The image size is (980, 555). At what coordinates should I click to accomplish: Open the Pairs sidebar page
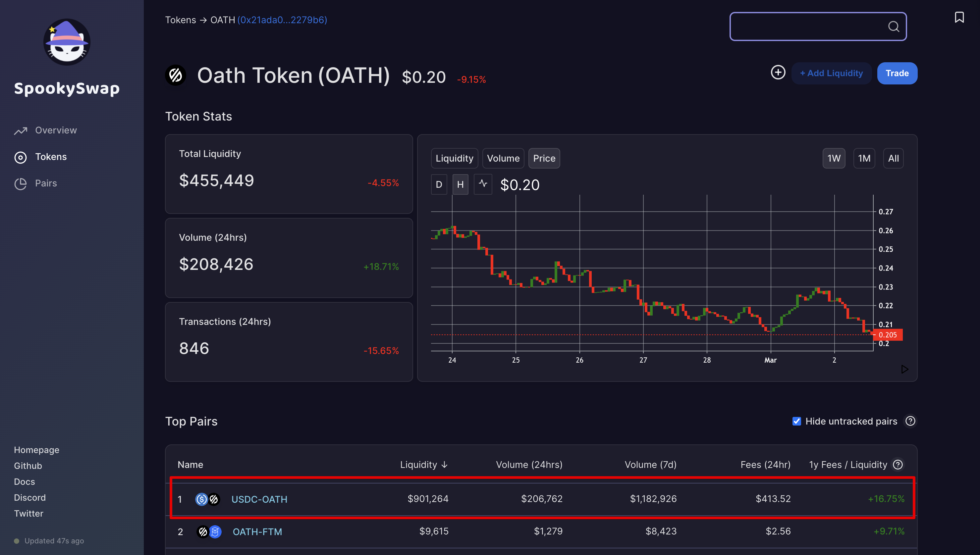pos(46,183)
